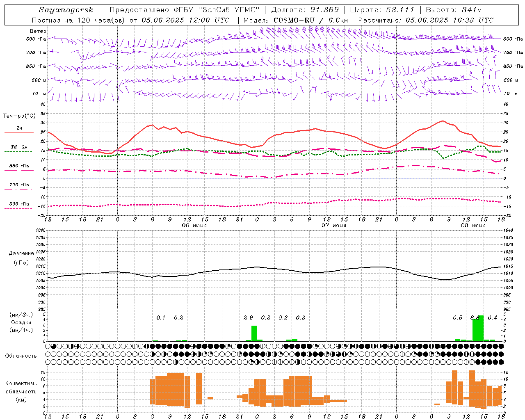Click the Sayanogorsk station title
This screenshot has width=525, height=420.
[x=66, y=10]
